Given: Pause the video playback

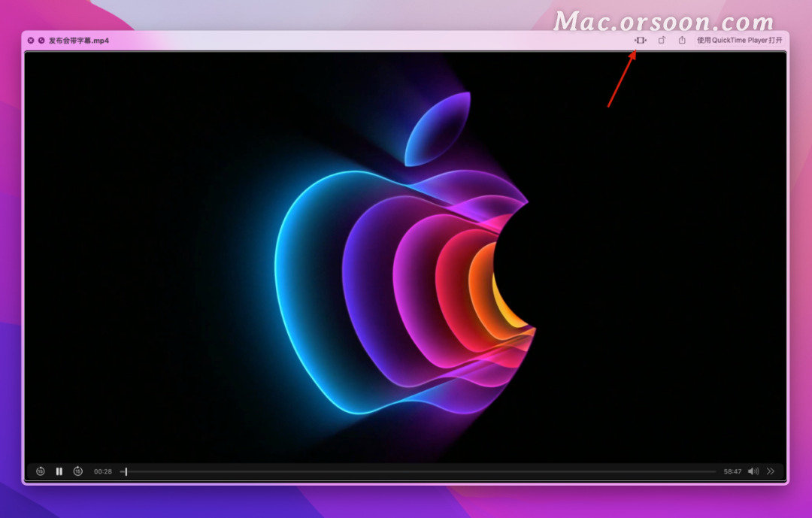Looking at the screenshot, I should pyautogui.click(x=59, y=471).
